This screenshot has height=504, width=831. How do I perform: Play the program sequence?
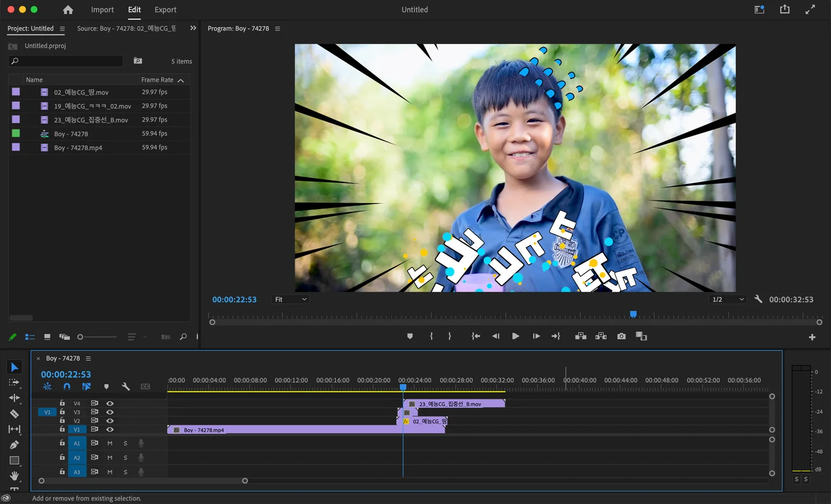515,336
